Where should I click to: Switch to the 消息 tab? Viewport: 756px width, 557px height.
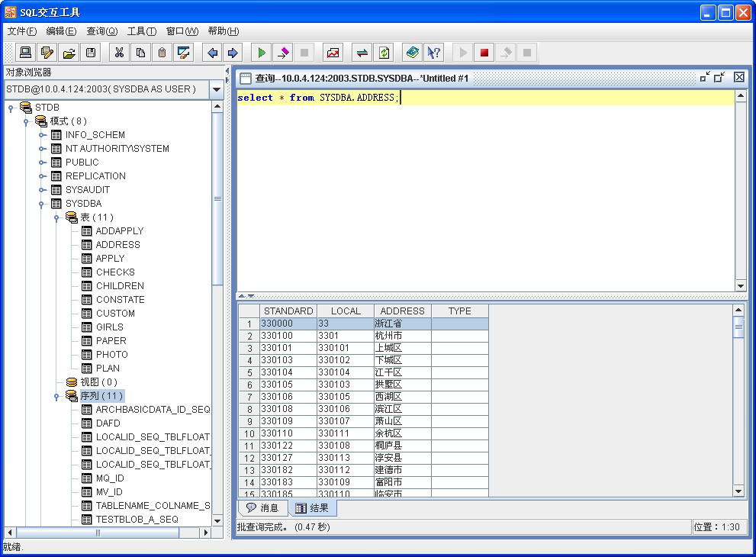(x=262, y=508)
